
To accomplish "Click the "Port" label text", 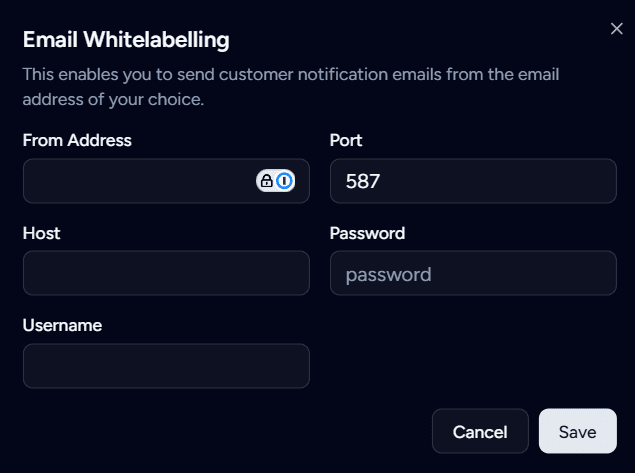I will tap(346, 141).
